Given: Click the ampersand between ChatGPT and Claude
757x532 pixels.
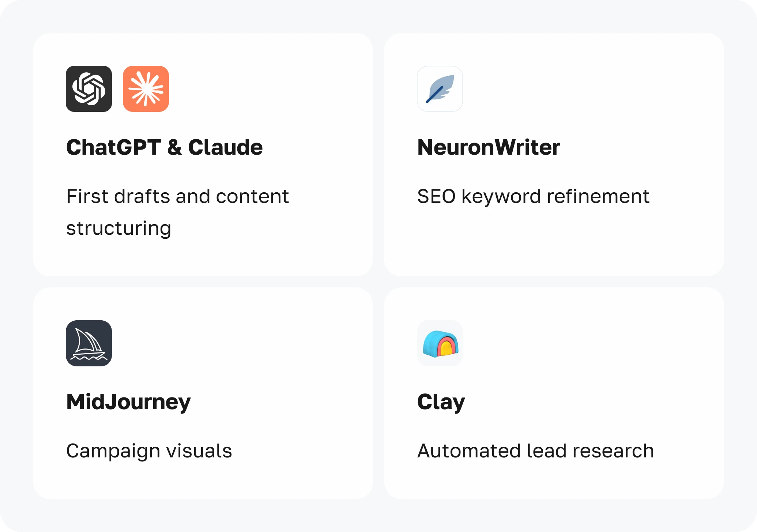Looking at the screenshot, I should click(x=174, y=147).
